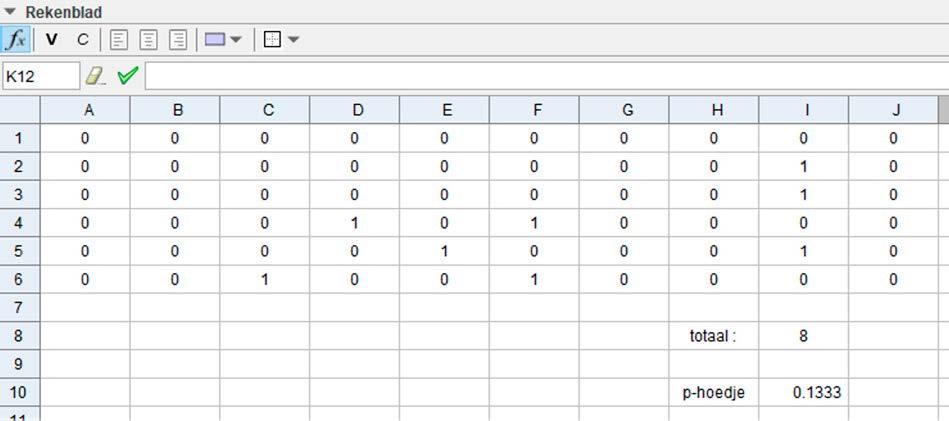Toggle bold (V) text formatting
This screenshot has height=421, width=949.
coord(52,40)
